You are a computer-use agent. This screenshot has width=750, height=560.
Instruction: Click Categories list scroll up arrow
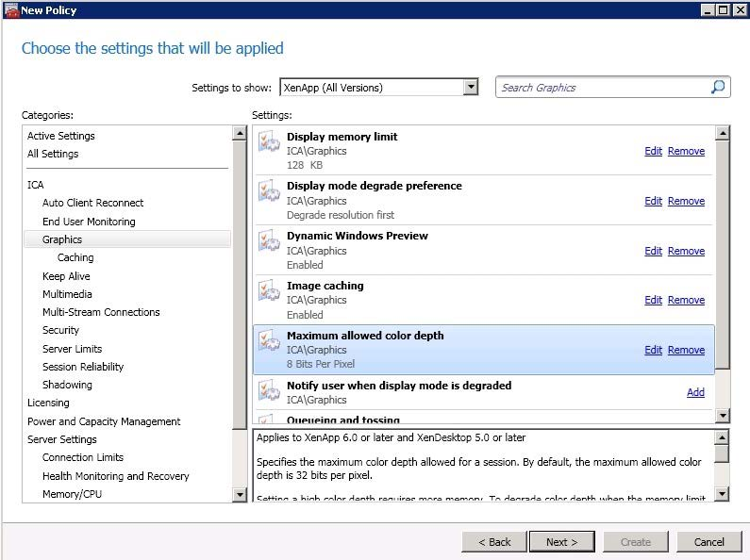[240, 133]
